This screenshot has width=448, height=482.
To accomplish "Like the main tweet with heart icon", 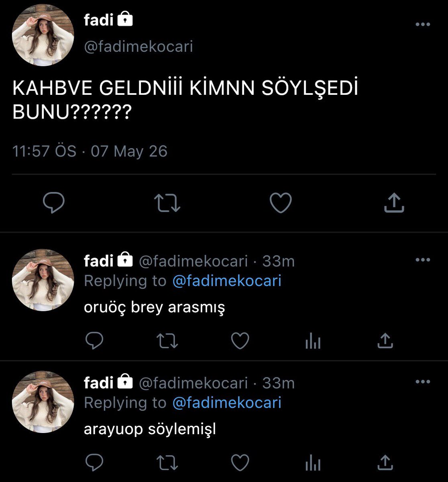I will pyautogui.click(x=280, y=203).
